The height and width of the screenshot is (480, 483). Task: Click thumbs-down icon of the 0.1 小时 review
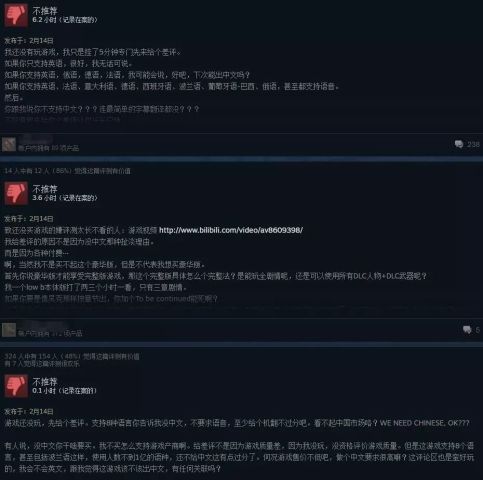(16, 386)
